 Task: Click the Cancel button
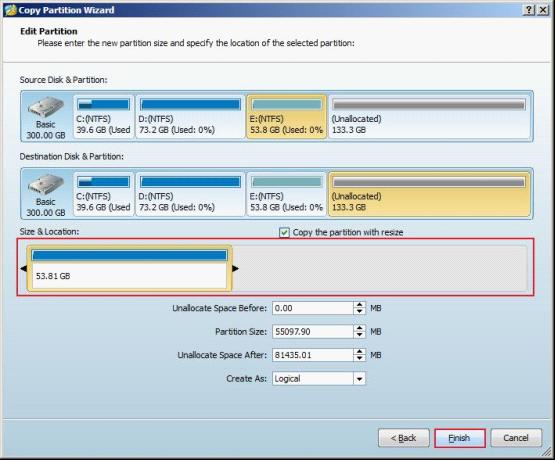click(516, 438)
